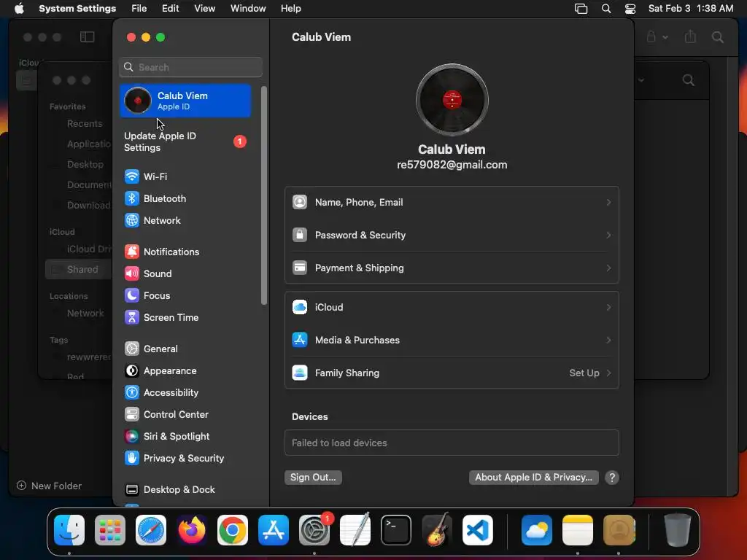Open Privacy & Security settings
The image size is (747, 560).
(185, 459)
